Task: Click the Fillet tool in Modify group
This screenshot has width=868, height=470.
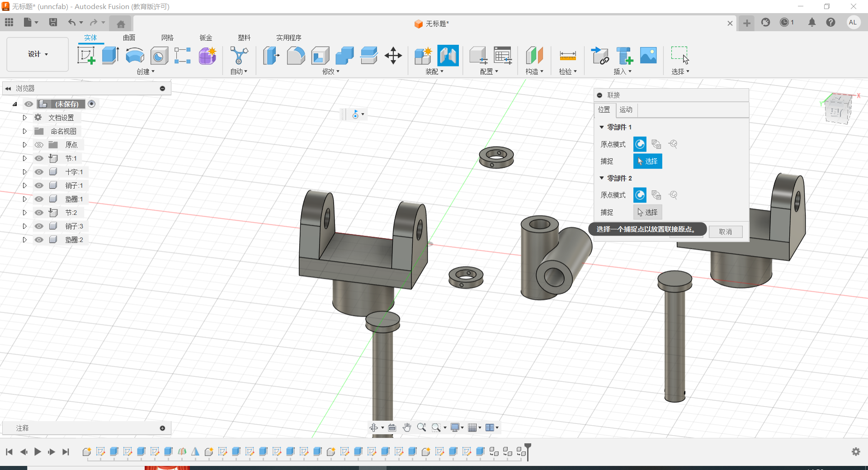Action: click(296, 56)
